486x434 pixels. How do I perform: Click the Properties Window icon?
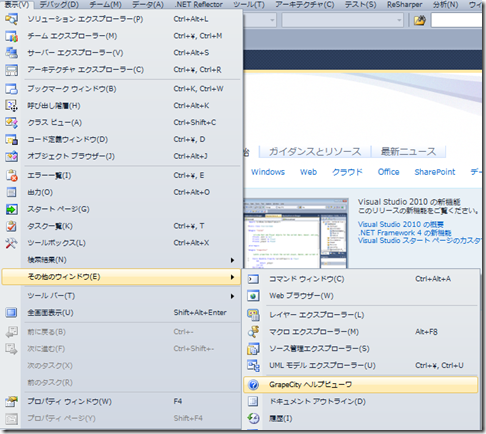(x=11, y=401)
